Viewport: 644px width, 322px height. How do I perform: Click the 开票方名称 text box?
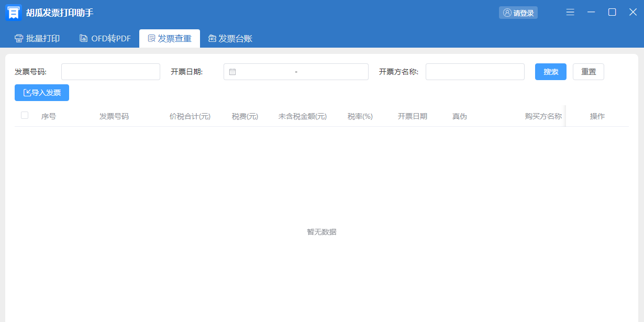pyautogui.click(x=475, y=72)
